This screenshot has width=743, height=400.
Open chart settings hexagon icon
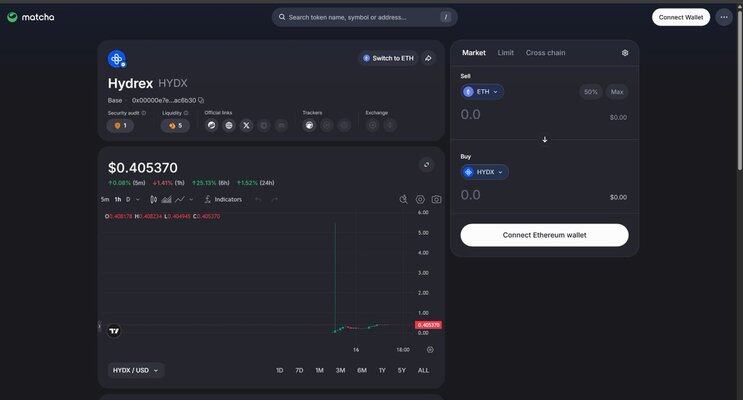[x=420, y=200]
